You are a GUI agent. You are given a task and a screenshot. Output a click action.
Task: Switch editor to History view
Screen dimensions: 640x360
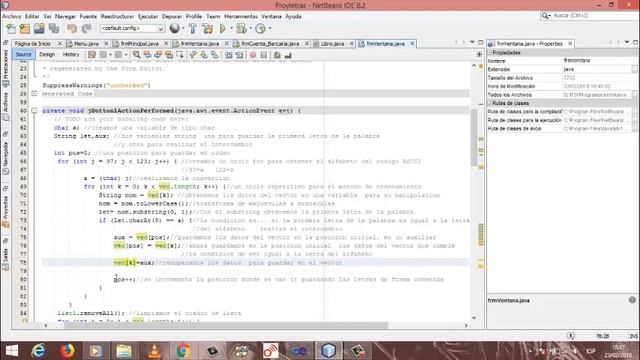[x=71, y=54]
